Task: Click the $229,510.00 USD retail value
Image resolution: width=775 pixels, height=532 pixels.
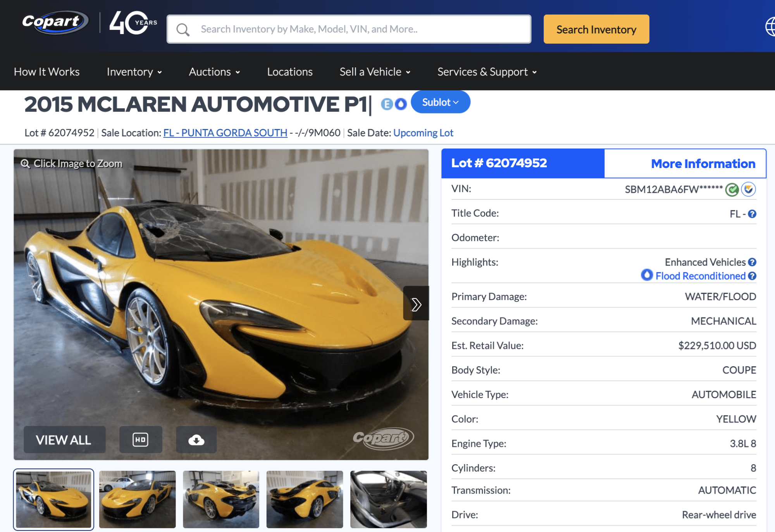Action: coord(717,345)
